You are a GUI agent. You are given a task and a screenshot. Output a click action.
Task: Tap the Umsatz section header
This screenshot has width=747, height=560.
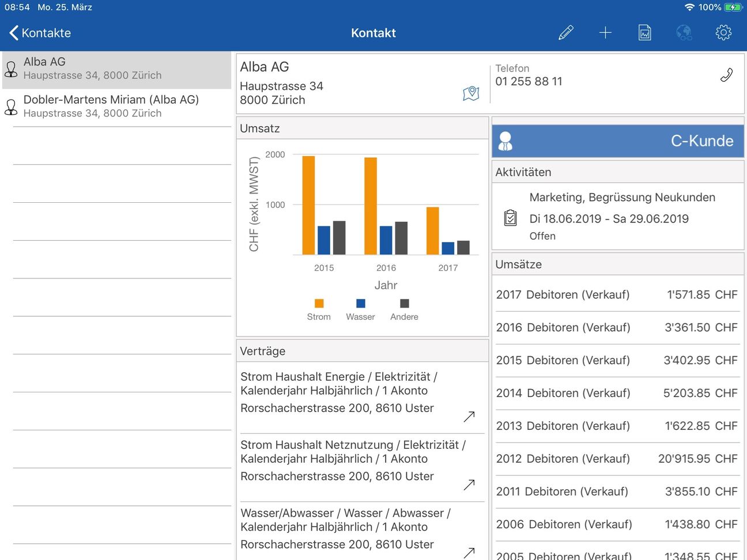363,128
